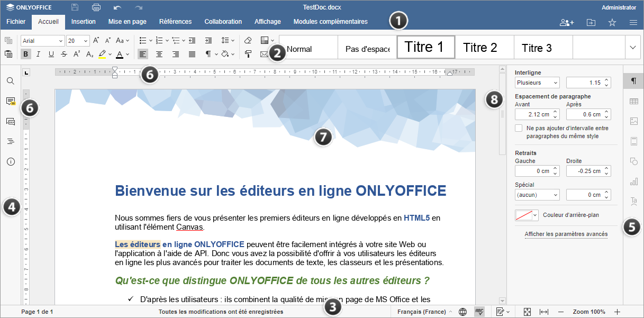Increase font size with the larger A icon
The height and width of the screenshot is (318, 644).
pos(96,40)
